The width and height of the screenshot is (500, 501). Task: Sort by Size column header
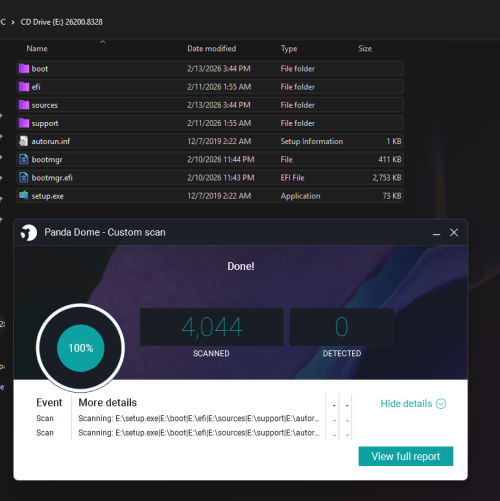pos(365,49)
